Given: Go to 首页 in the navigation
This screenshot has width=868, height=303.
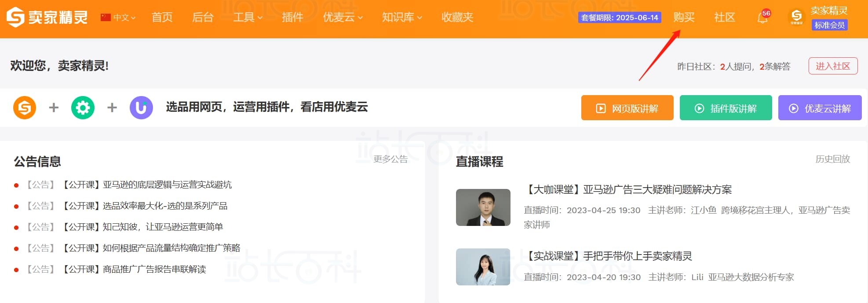Looking at the screenshot, I should click(162, 17).
